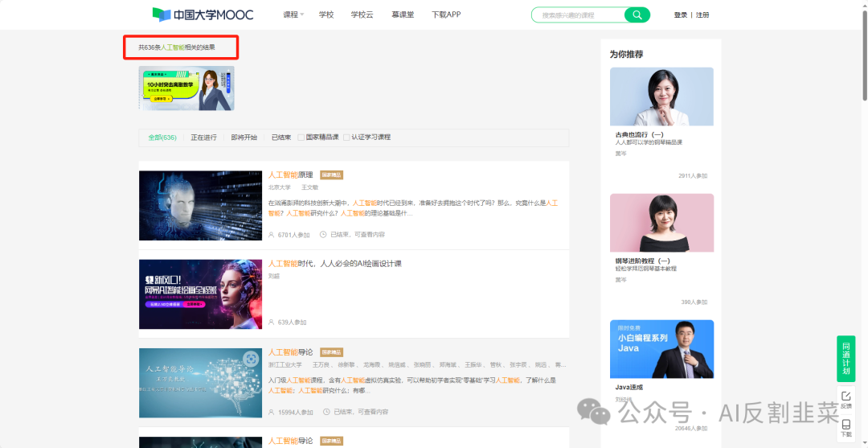
Task: Select the 正在进行 filter tab
Action: point(203,138)
